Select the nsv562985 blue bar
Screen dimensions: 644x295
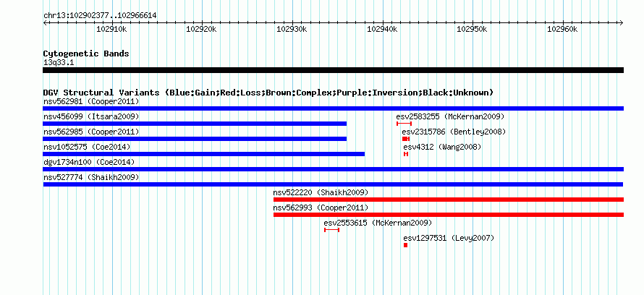tap(195, 139)
